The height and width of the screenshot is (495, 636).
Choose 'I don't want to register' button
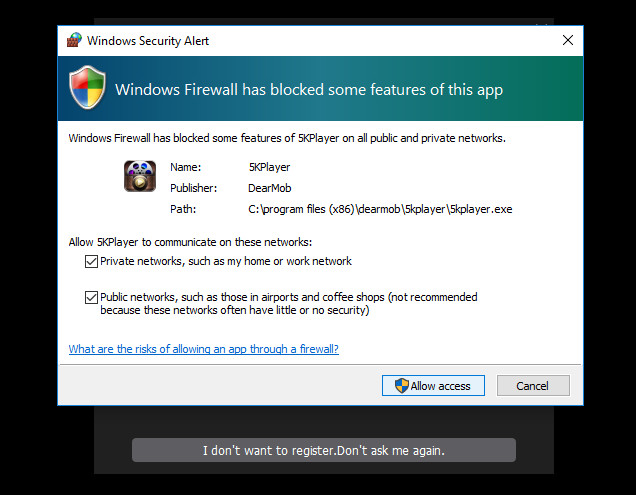(x=324, y=450)
